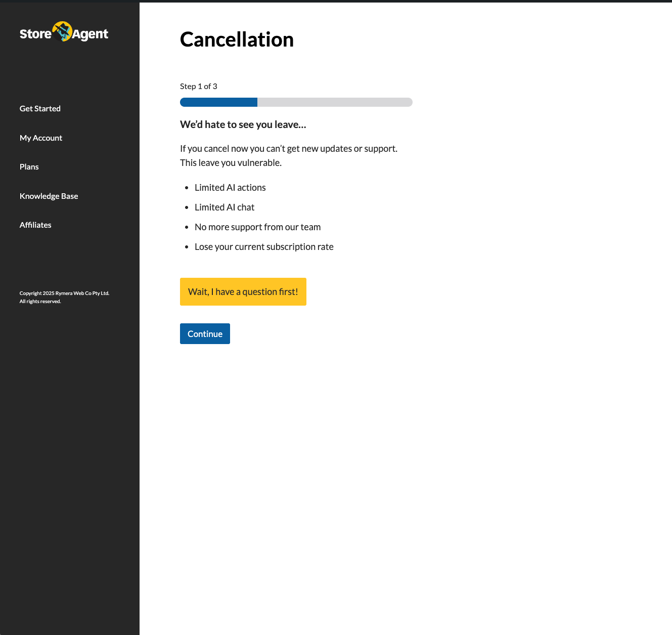Open the Affiliates page
Image resolution: width=672 pixels, height=635 pixels.
point(35,225)
